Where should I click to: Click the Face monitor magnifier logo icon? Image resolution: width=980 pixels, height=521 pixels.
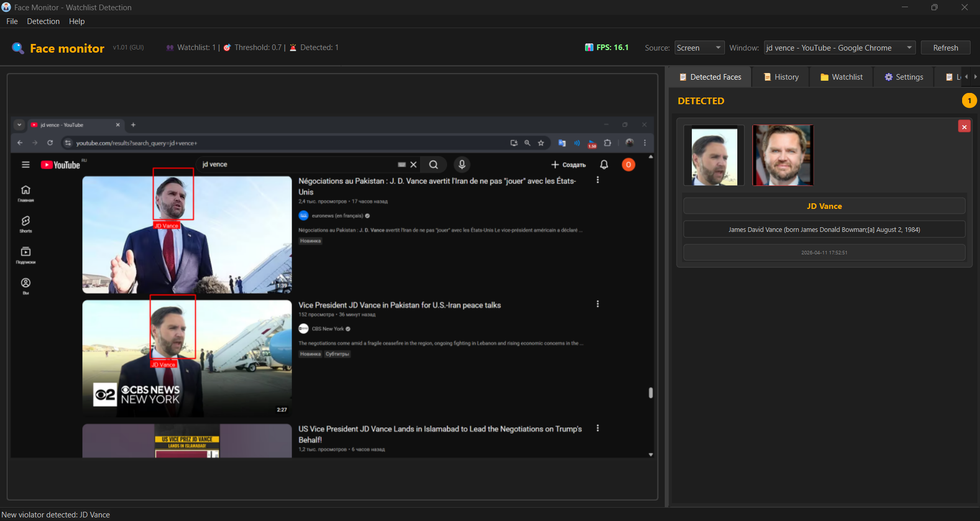(x=18, y=48)
